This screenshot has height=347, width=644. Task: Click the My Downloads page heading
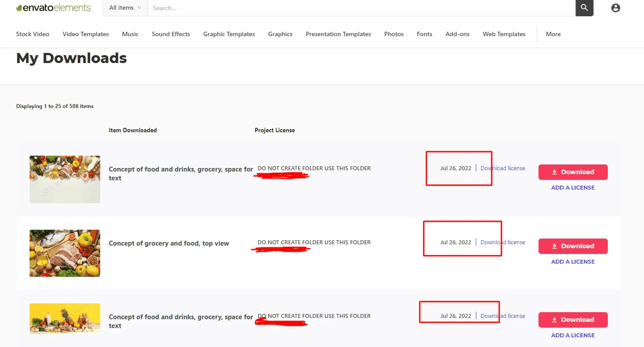tap(72, 58)
